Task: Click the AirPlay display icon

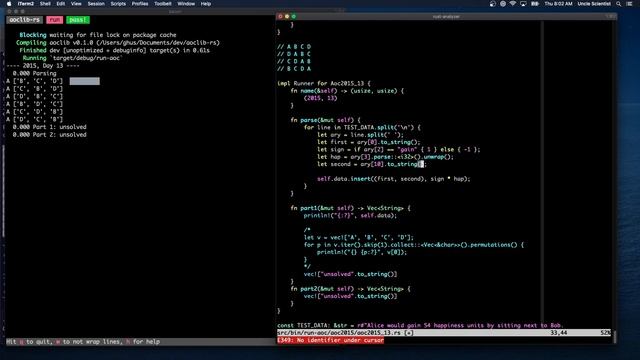Action: tap(523, 4)
